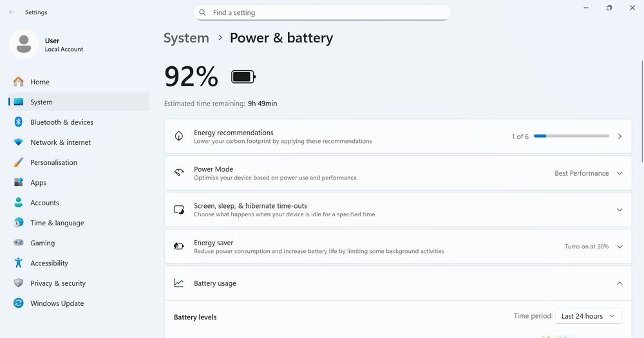The height and width of the screenshot is (338, 644).
Task: Click the search magnifier icon
Action: (x=203, y=12)
